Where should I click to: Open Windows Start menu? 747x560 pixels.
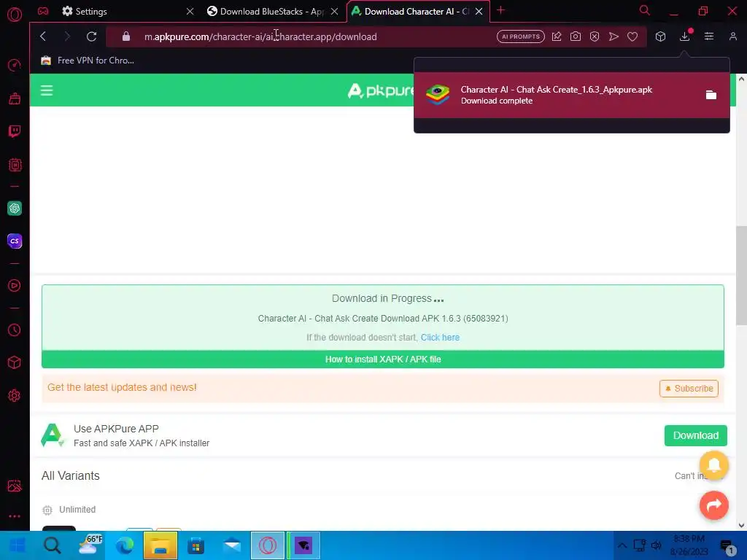pyautogui.click(x=18, y=545)
